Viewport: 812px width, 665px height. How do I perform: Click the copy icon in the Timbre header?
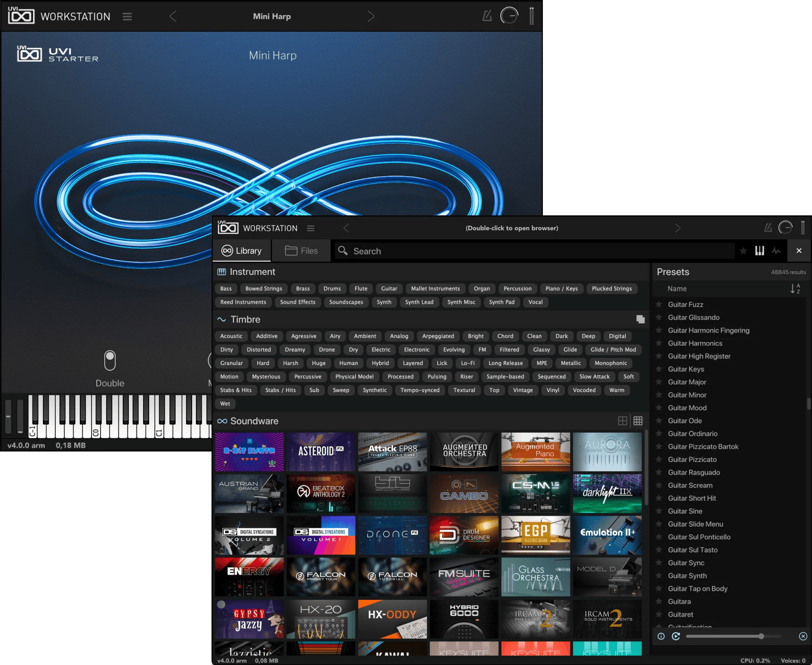(640, 319)
